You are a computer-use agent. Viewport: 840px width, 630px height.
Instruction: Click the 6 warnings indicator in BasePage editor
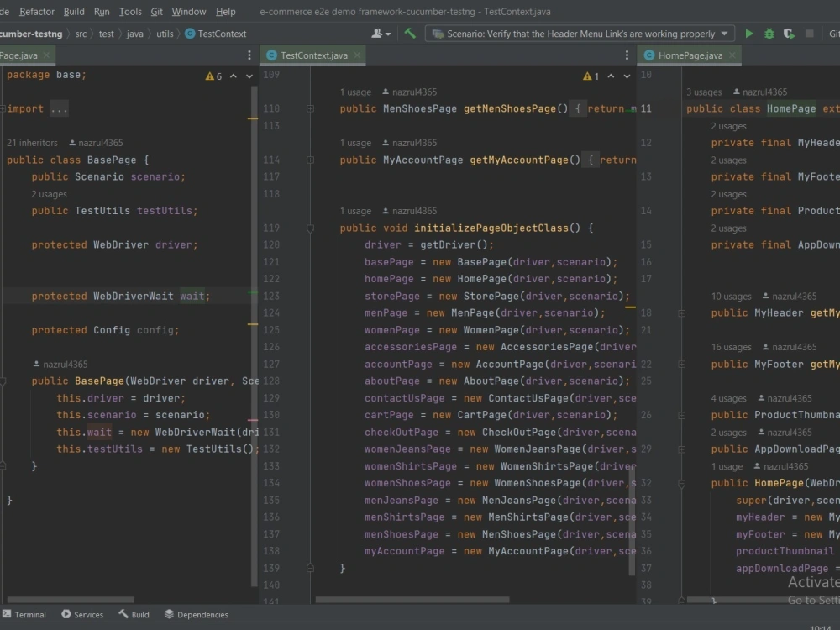click(x=212, y=76)
